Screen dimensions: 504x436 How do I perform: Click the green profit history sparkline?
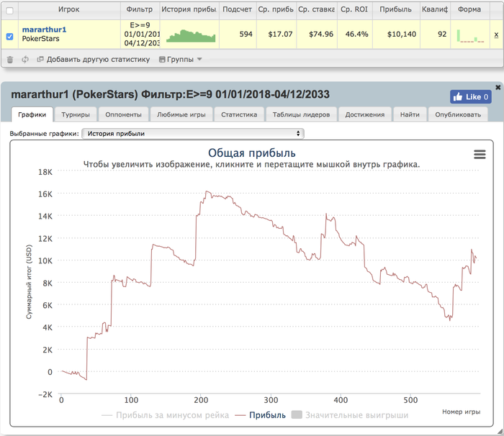[x=191, y=36]
